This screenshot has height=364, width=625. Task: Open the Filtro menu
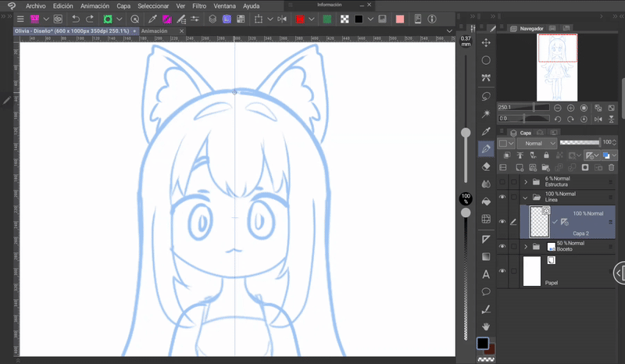(199, 5)
